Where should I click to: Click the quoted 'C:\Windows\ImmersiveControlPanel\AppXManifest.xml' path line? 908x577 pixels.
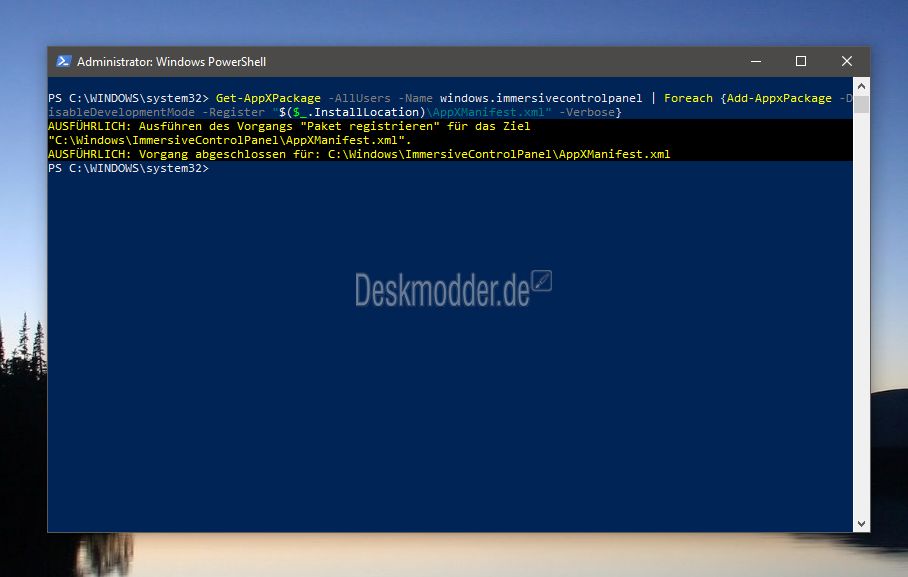coord(229,140)
